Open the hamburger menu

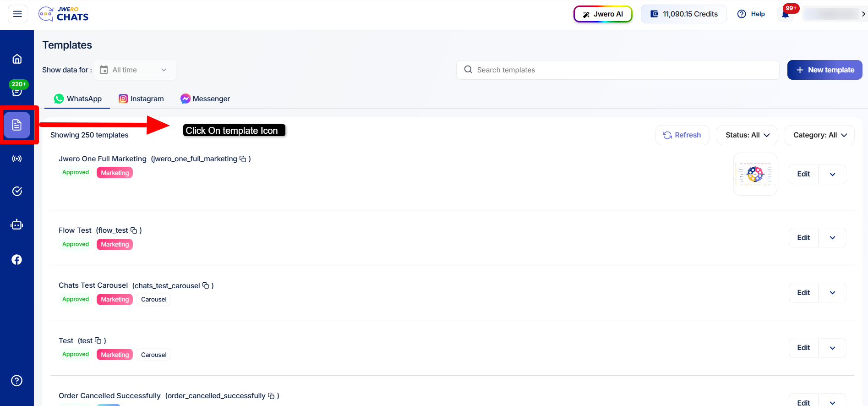pyautogui.click(x=17, y=14)
